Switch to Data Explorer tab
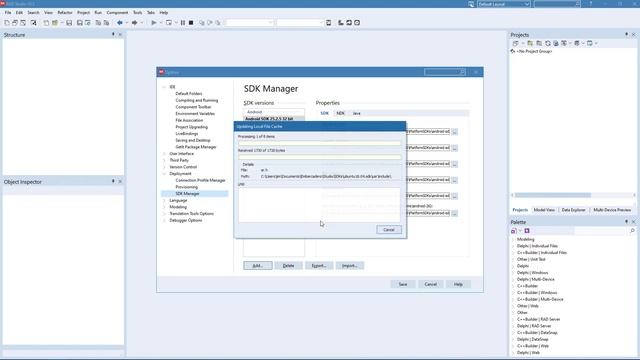Image resolution: width=640 pixels, height=360 pixels. 573,210
